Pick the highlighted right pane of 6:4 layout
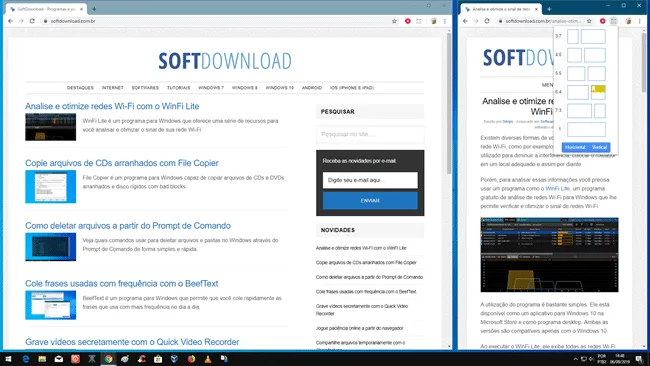 (x=598, y=92)
